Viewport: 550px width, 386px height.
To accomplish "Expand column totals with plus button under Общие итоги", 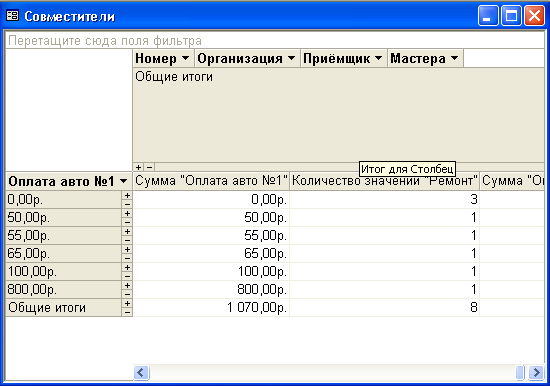I will click(139, 167).
